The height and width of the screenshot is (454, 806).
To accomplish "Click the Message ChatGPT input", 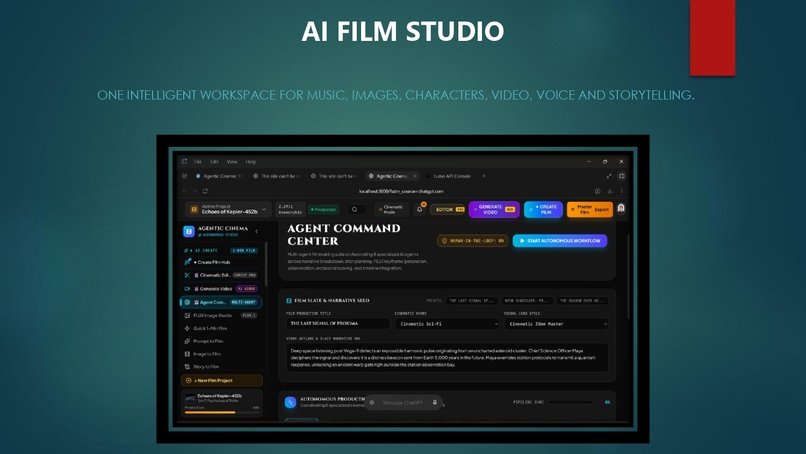I will click(403, 403).
